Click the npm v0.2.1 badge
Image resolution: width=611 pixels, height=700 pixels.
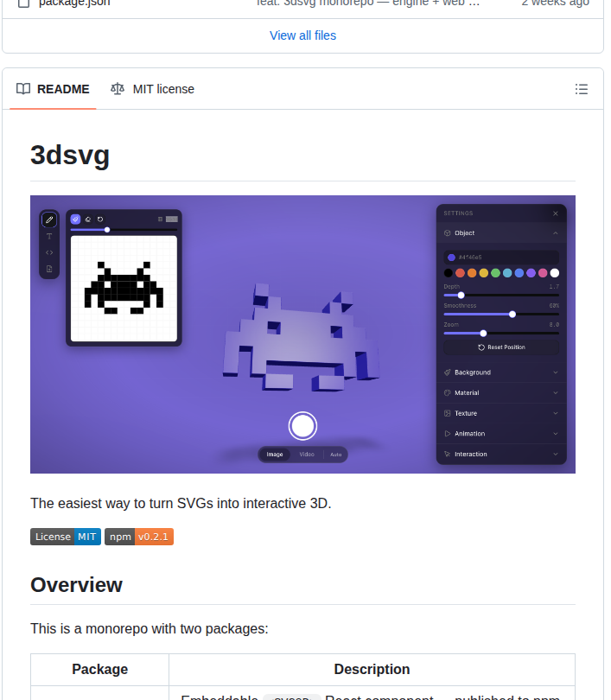(x=139, y=537)
